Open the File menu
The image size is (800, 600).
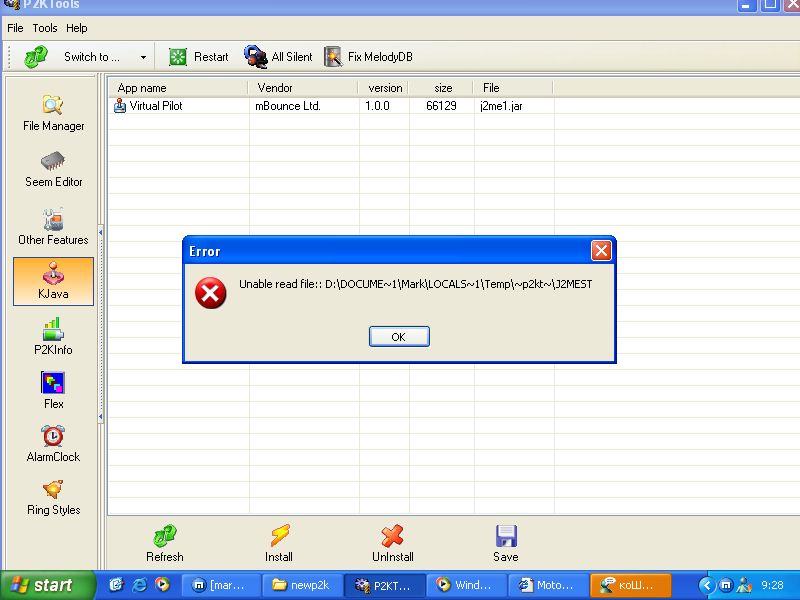(x=15, y=28)
